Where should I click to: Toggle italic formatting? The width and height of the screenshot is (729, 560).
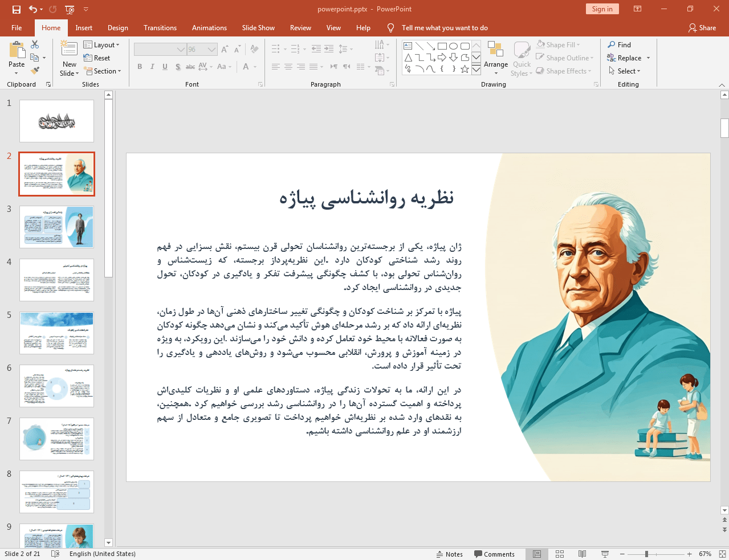[x=152, y=67]
